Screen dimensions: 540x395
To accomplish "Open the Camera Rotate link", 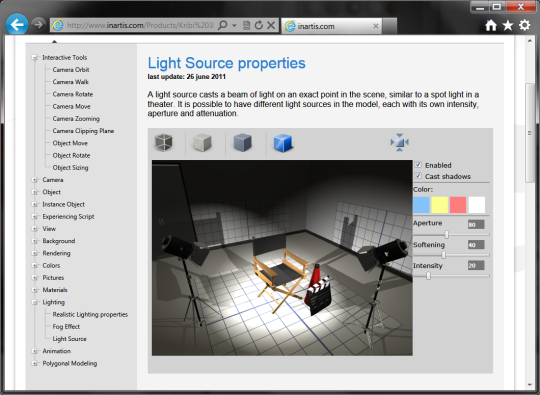I will 73,94.
